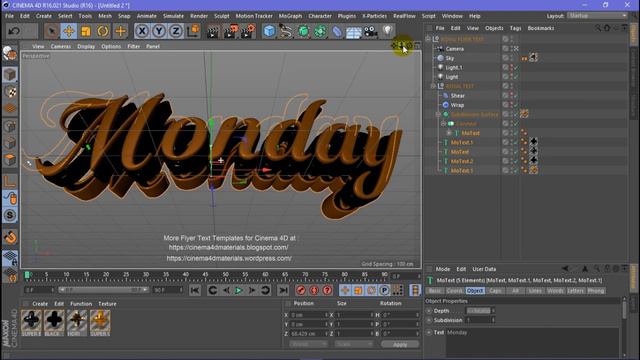640x360 pixels.
Task: Open the Simulate menu
Action: [x=173, y=16]
